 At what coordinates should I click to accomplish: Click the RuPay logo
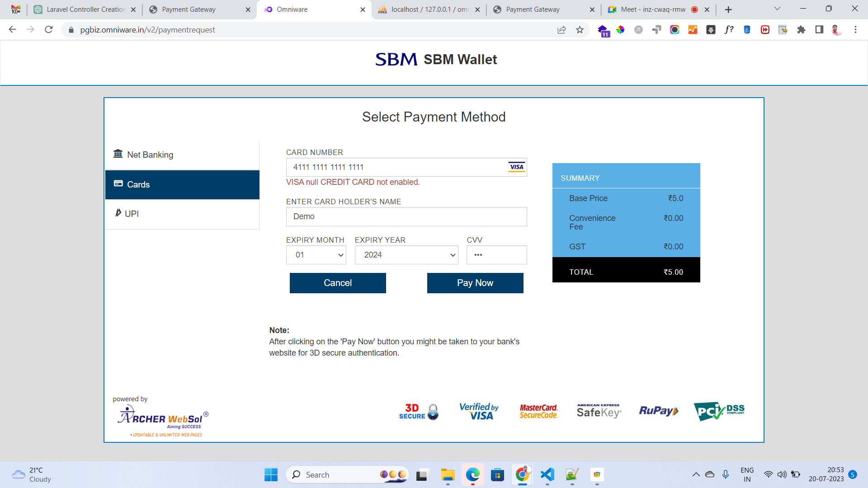(659, 411)
